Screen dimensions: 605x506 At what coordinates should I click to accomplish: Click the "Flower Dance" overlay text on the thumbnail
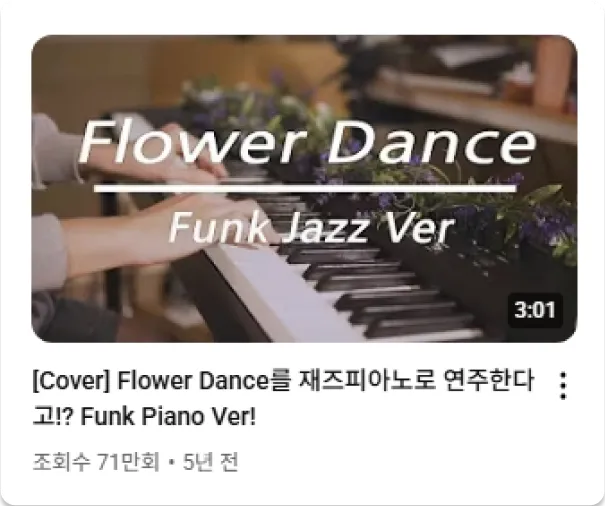[x=308, y=142]
